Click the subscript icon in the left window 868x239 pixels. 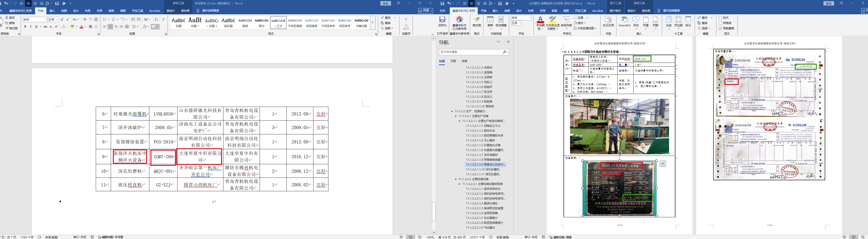51,27
